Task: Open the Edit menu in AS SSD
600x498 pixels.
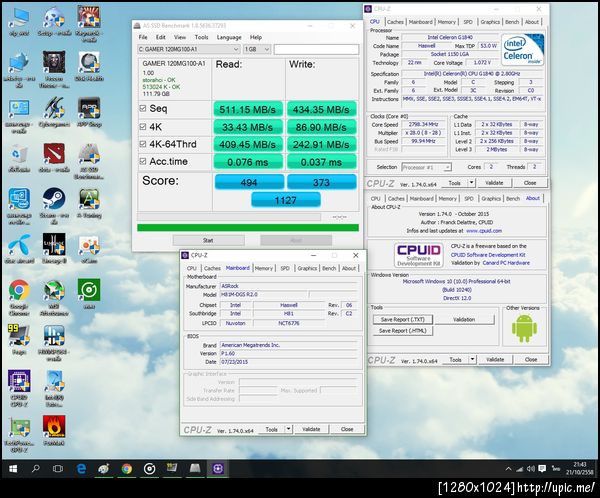Action: pyautogui.click(x=161, y=37)
